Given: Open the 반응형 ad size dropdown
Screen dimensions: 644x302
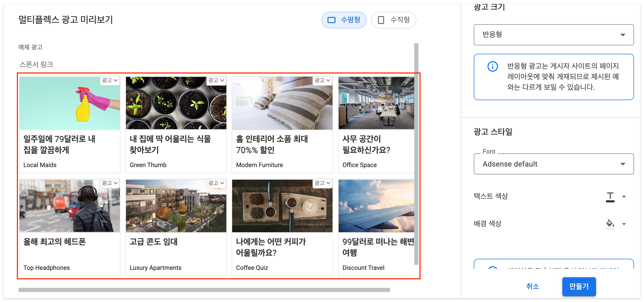Looking at the screenshot, I should tap(553, 35).
